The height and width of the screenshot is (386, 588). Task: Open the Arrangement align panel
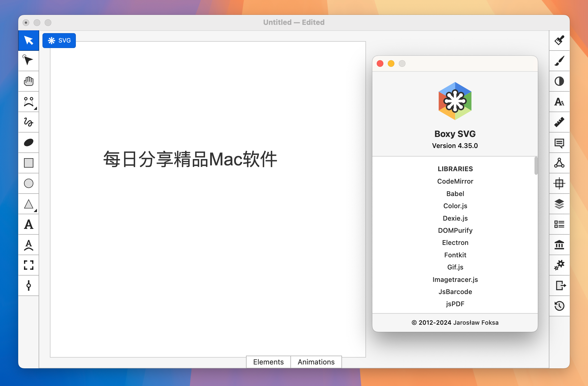coord(559,183)
